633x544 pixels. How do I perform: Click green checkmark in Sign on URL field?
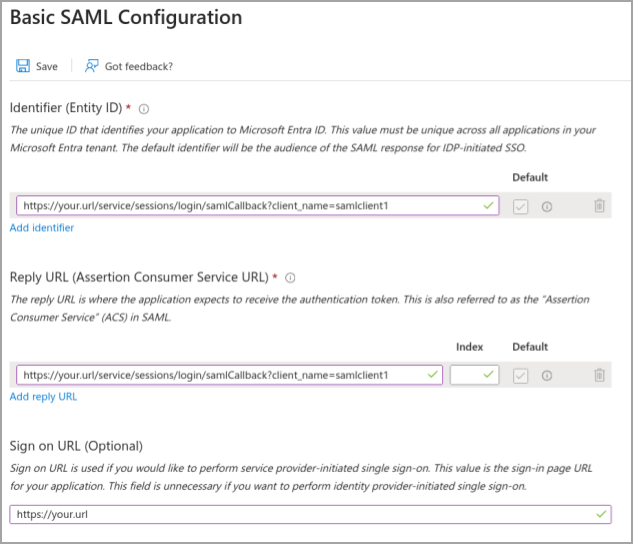point(600,514)
